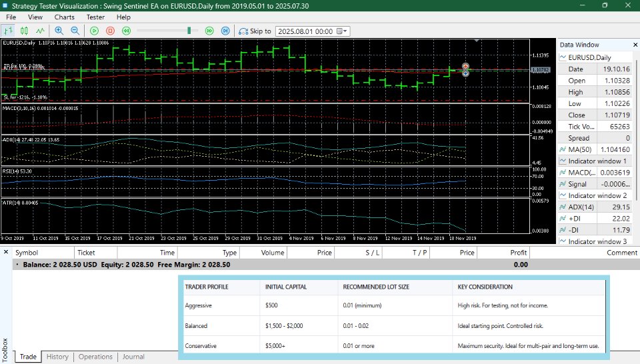The image size is (640, 364).
Task: Switch chart to line chart mode
Action: coord(40,31)
